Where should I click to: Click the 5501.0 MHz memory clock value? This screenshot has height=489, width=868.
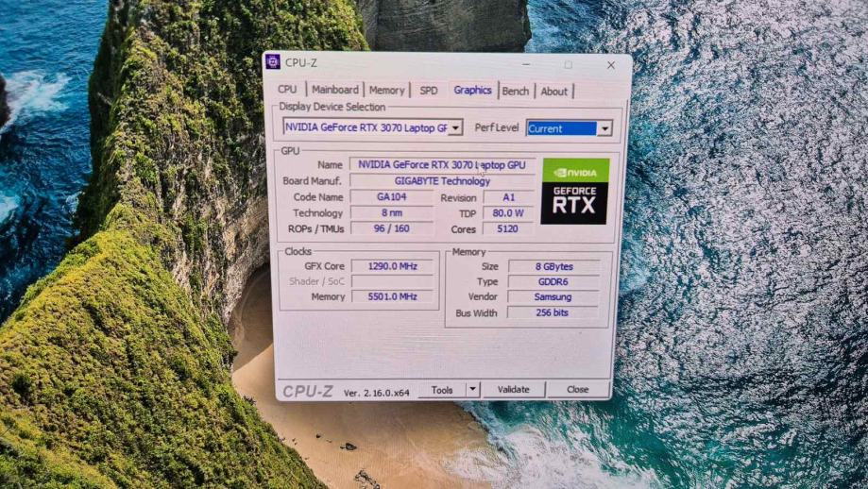(x=393, y=297)
